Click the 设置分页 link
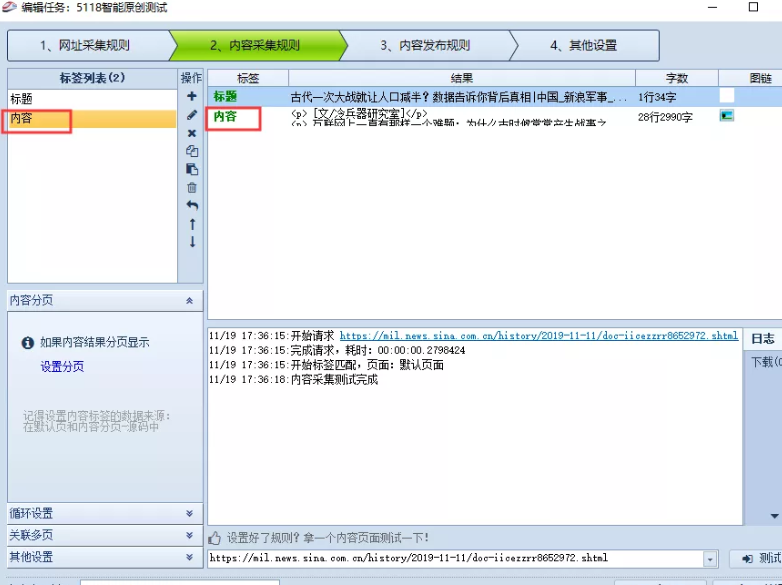The image size is (782, 585). pyautogui.click(x=62, y=367)
